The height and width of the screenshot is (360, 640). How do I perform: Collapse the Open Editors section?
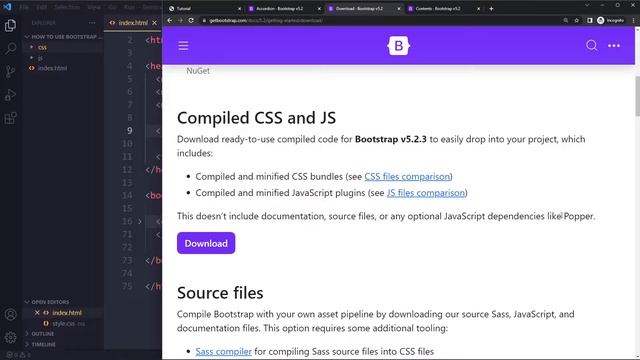(50, 302)
